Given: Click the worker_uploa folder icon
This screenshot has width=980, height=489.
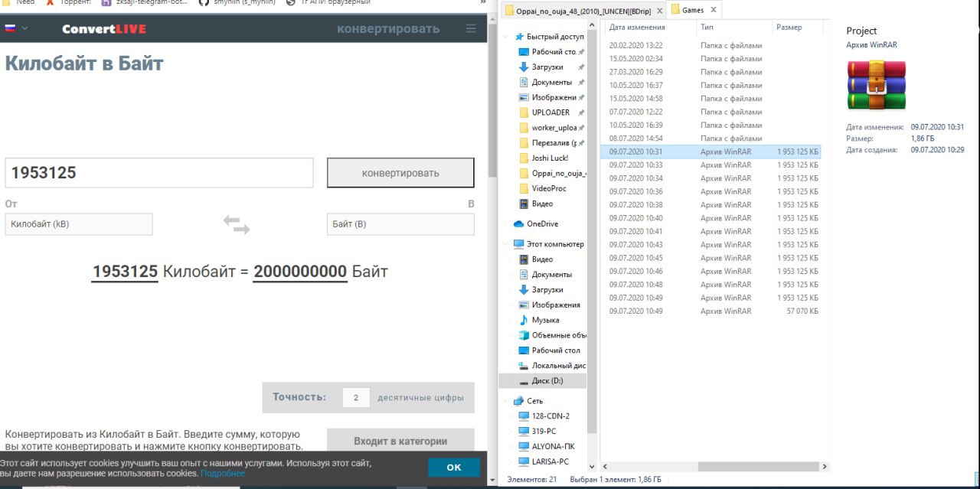Looking at the screenshot, I should click(x=524, y=128).
